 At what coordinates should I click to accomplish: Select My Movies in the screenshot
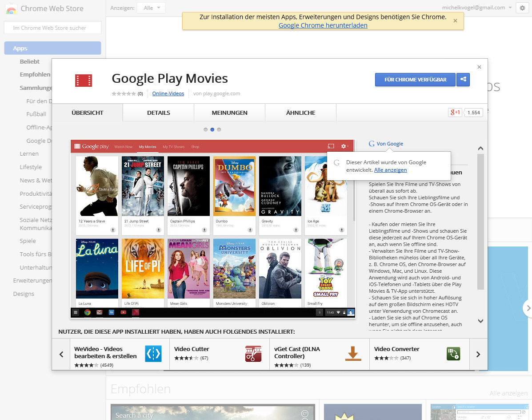pos(148,147)
